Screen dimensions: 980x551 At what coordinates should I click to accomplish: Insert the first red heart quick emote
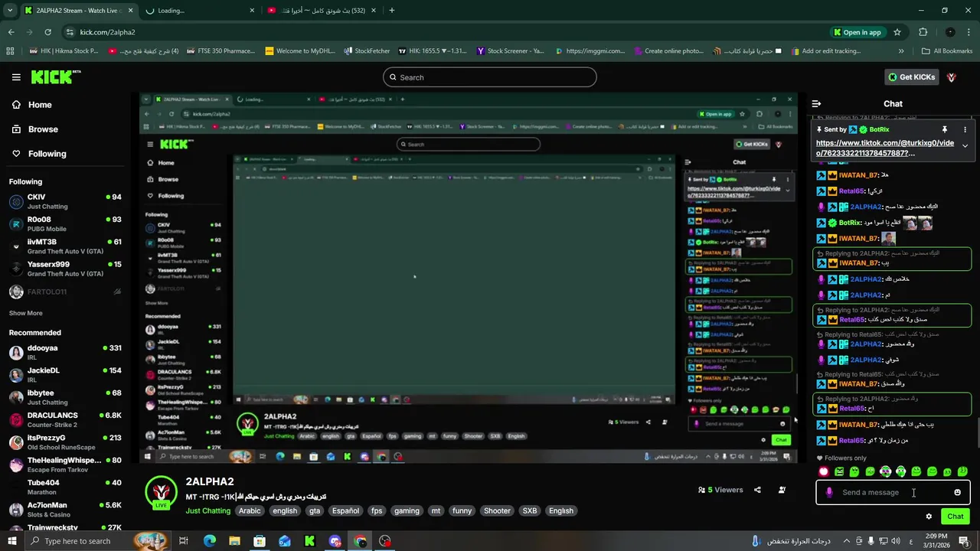pyautogui.click(x=824, y=472)
